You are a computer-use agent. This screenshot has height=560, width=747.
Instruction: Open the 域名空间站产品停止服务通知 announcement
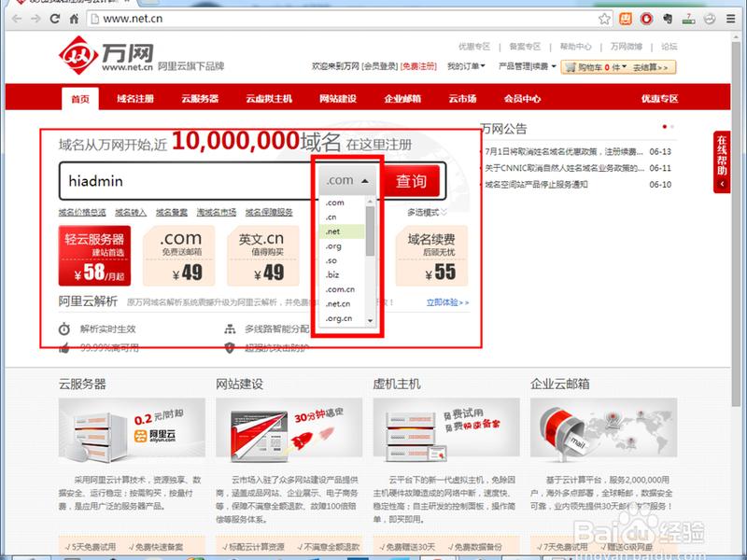(536, 184)
